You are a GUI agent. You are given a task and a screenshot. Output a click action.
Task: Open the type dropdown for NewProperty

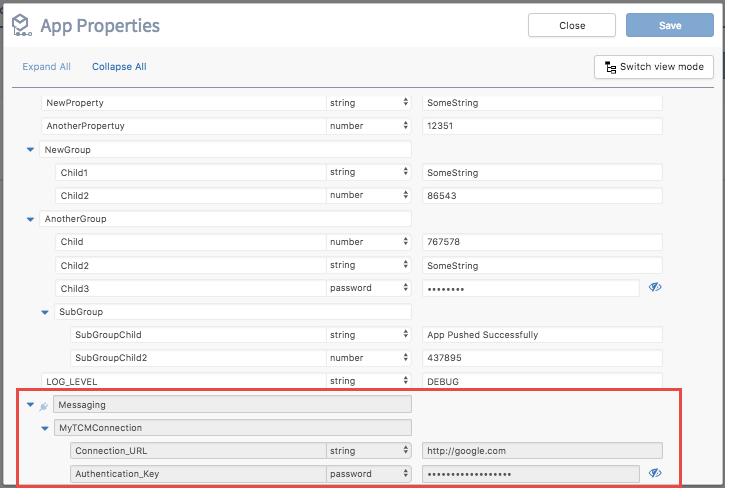[x=369, y=103]
